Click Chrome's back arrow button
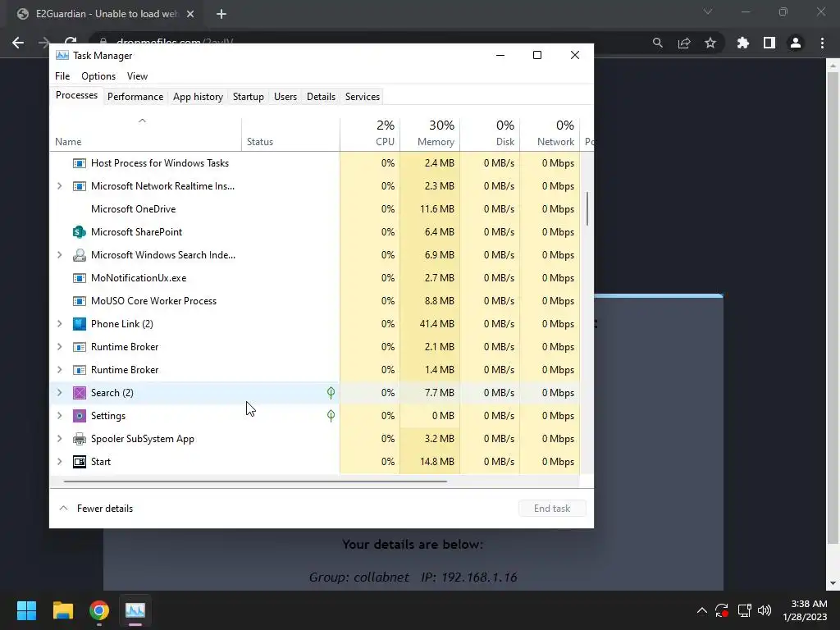 pyautogui.click(x=18, y=43)
